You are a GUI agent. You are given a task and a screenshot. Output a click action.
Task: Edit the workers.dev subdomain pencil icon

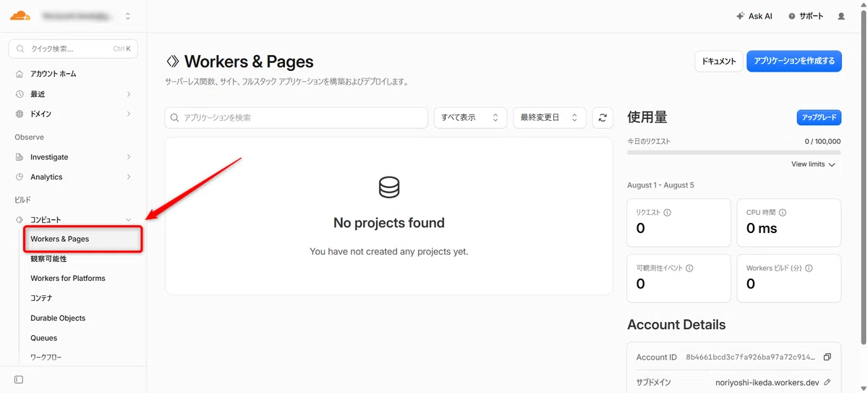827,382
